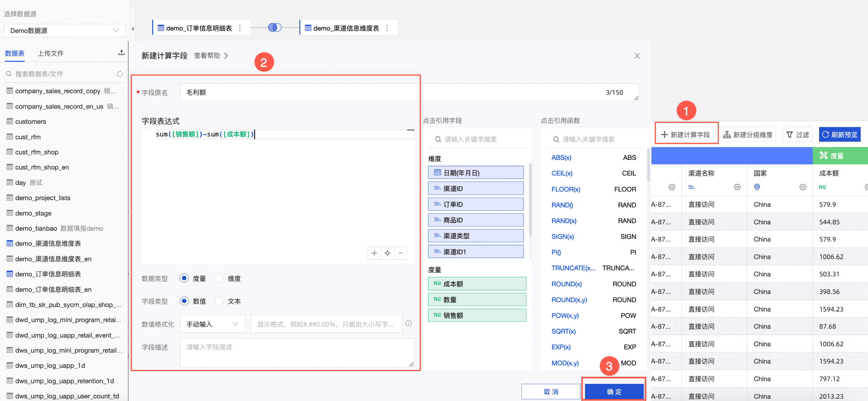Image resolution: width=868 pixels, height=401 pixels.
Task: Click the field keyword search box
Action: pos(477,139)
